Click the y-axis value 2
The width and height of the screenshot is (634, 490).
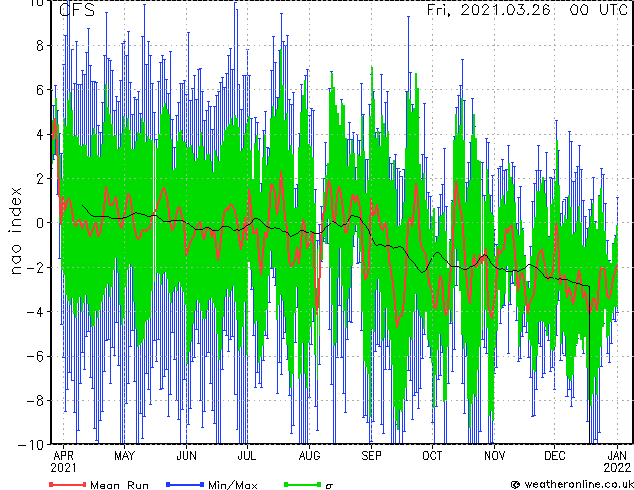(40, 179)
